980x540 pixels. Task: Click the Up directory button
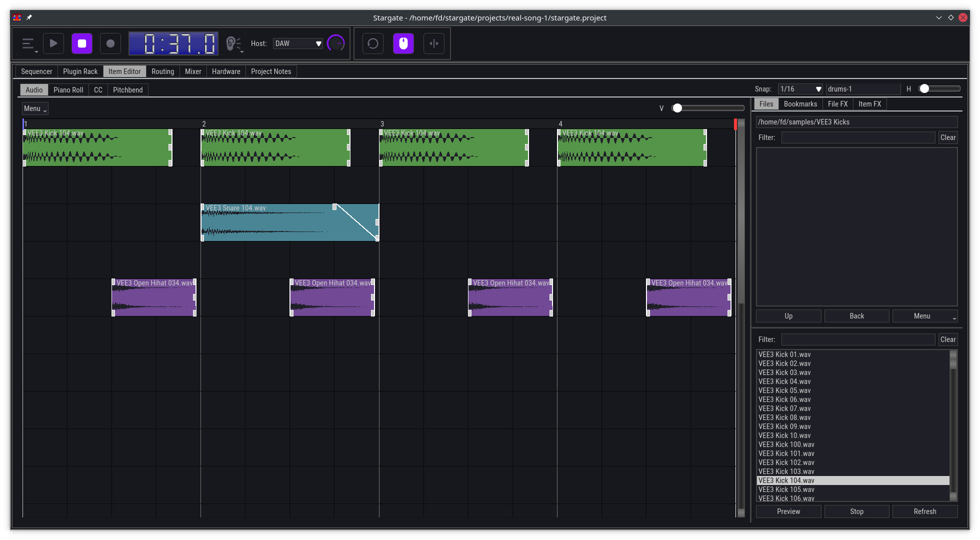coord(788,316)
